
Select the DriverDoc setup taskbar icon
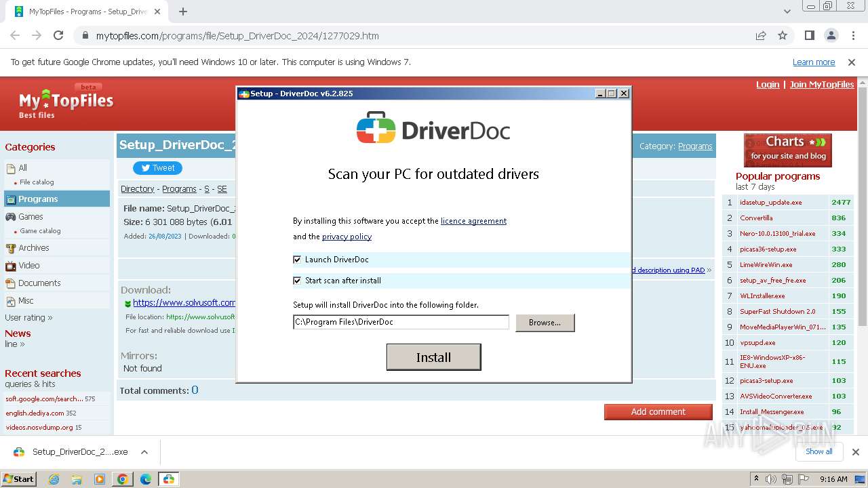[168, 479]
